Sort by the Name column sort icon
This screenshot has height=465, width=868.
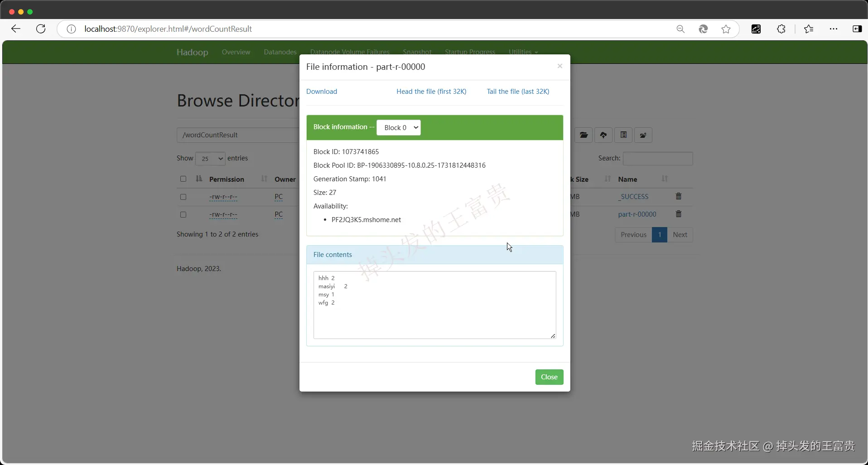(x=665, y=179)
